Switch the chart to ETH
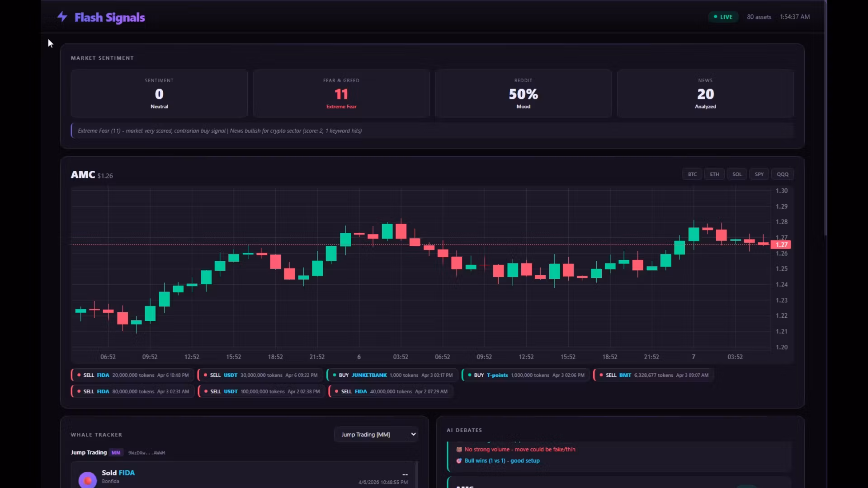Image resolution: width=868 pixels, height=488 pixels. tap(714, 174)
